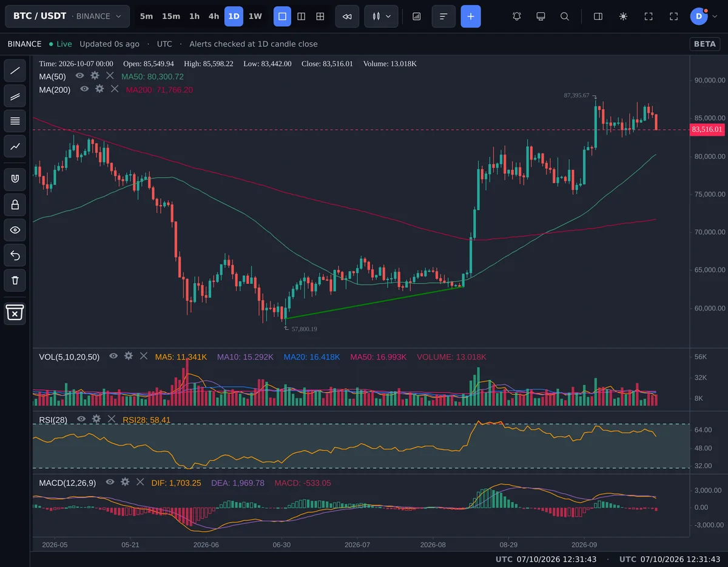Hide the MA(50) indicator eye icon
Viewport: 728px width, 567px height.
[x=79, y=76]
